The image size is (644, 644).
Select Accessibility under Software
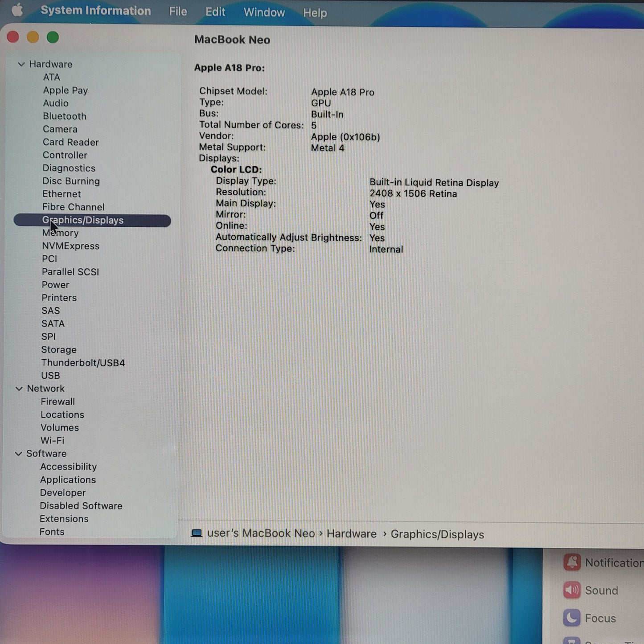69,467
